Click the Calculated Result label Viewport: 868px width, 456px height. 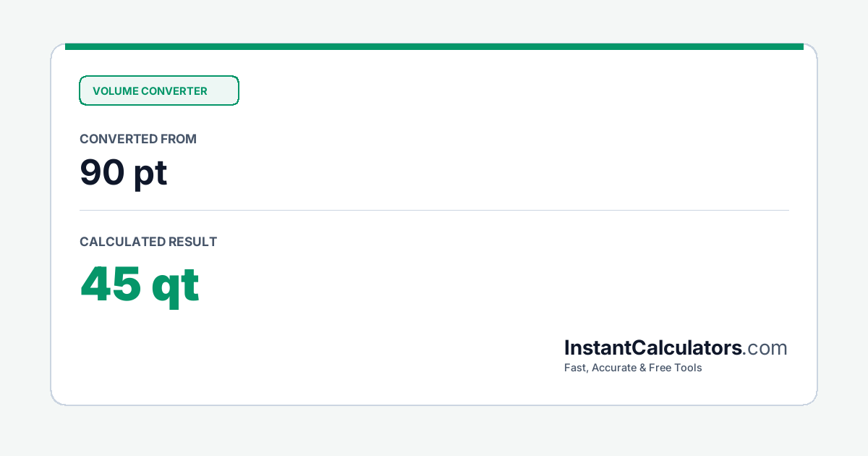point(148,242)
